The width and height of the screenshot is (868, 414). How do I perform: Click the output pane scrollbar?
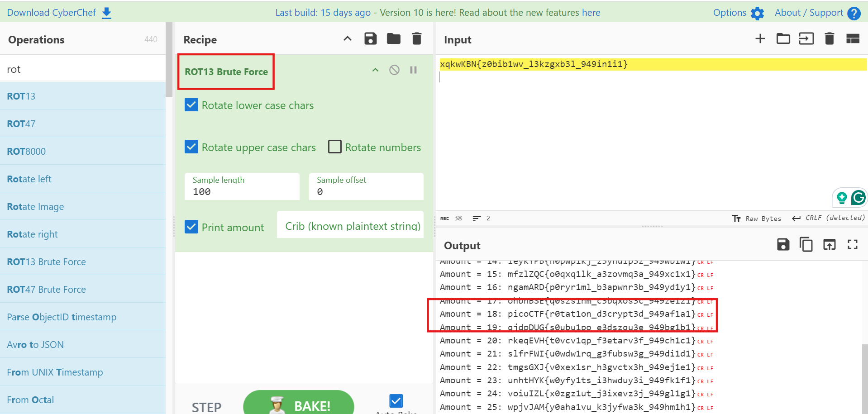coord(865,379)
